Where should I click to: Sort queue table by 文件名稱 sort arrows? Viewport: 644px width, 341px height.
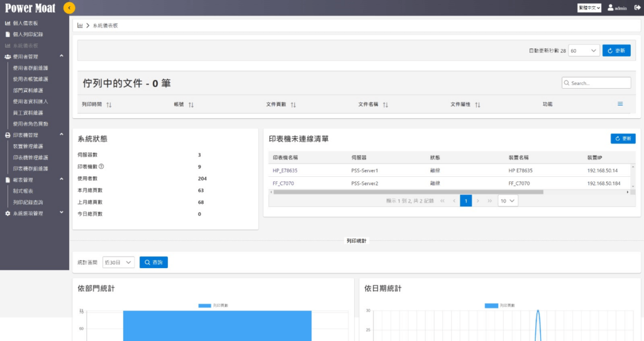[x=386, y=105]
